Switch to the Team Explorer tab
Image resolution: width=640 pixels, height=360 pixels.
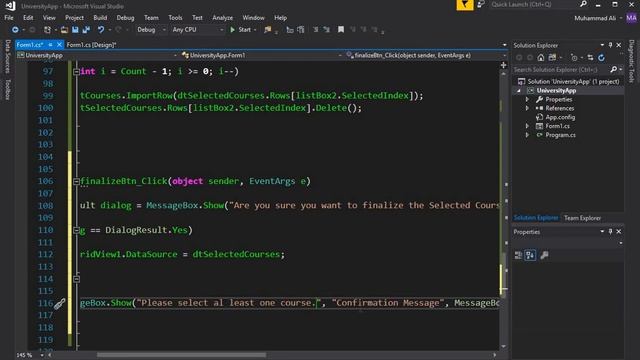pyautogui.click(x=582, y=218)
